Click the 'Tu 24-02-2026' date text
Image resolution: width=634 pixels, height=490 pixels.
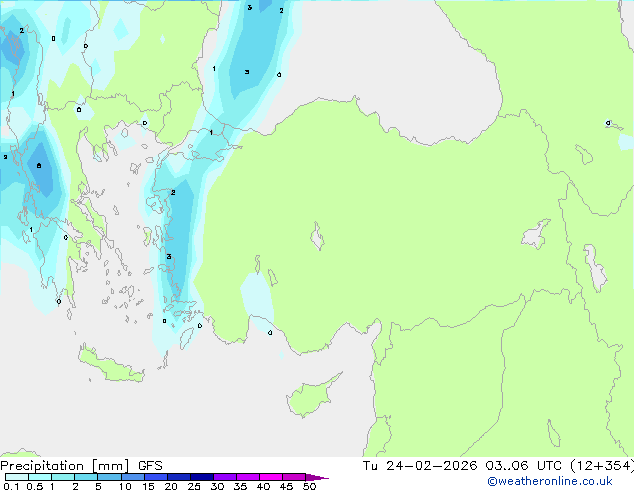click(420, 466)
